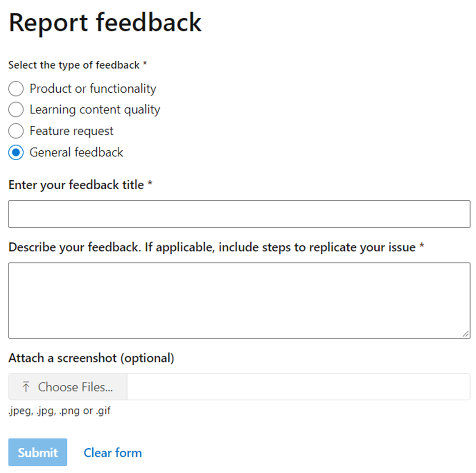
Task: Focus the feedback title input field
Action: point(239,214)
